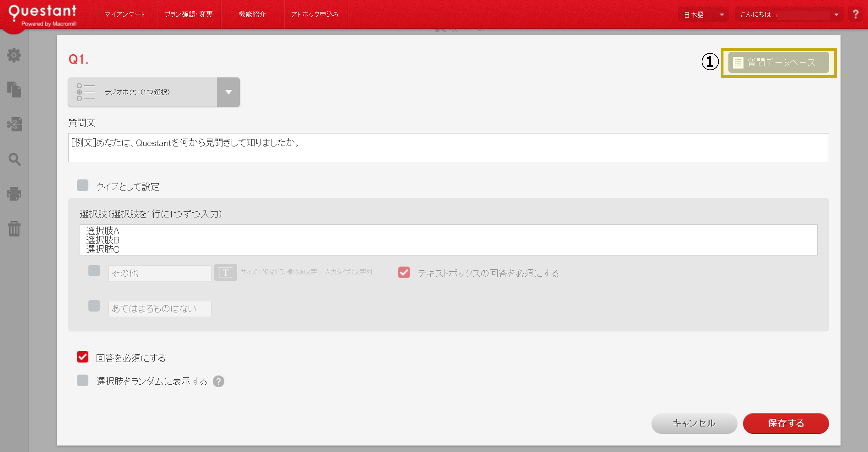Enable クイズとして設定 checkbox
The height and width of the screenshot is (452, 868).
click(x=83, y=185)
